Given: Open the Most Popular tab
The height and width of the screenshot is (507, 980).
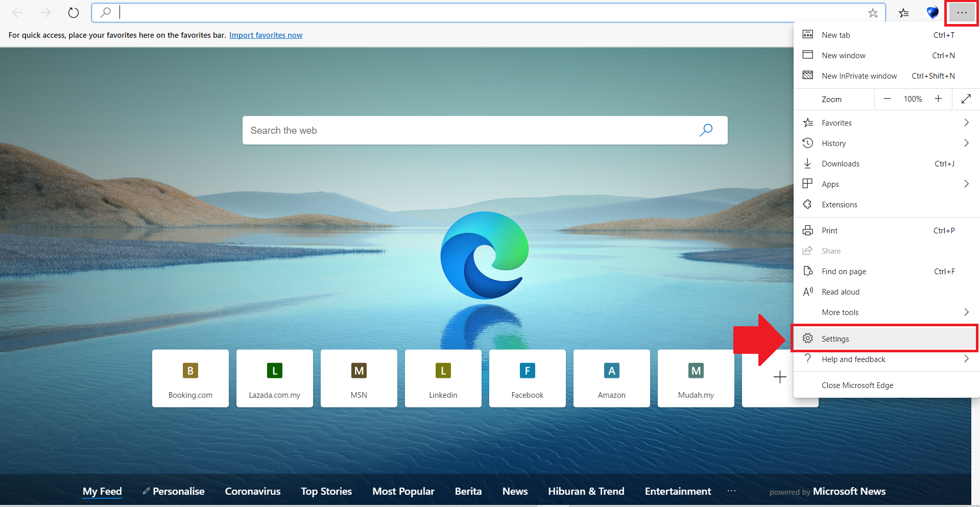Looking at the screenshot, I should click(403, 491).
